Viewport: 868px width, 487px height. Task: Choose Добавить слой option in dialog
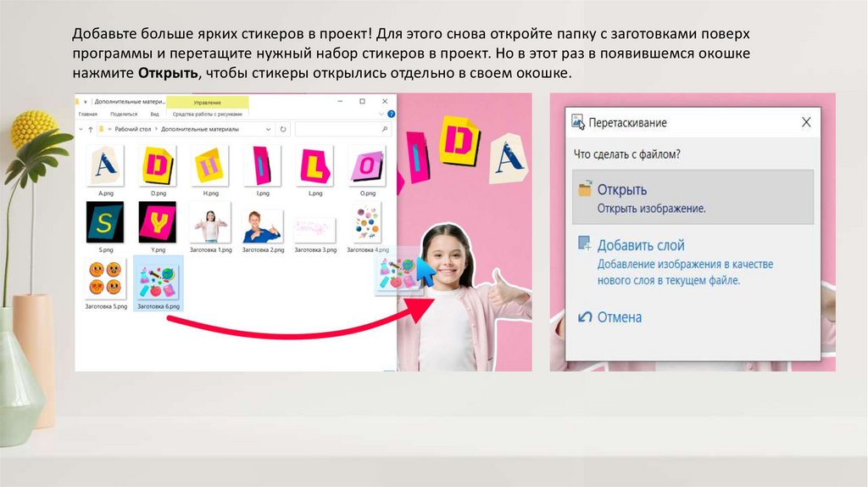tap(693, 261)
